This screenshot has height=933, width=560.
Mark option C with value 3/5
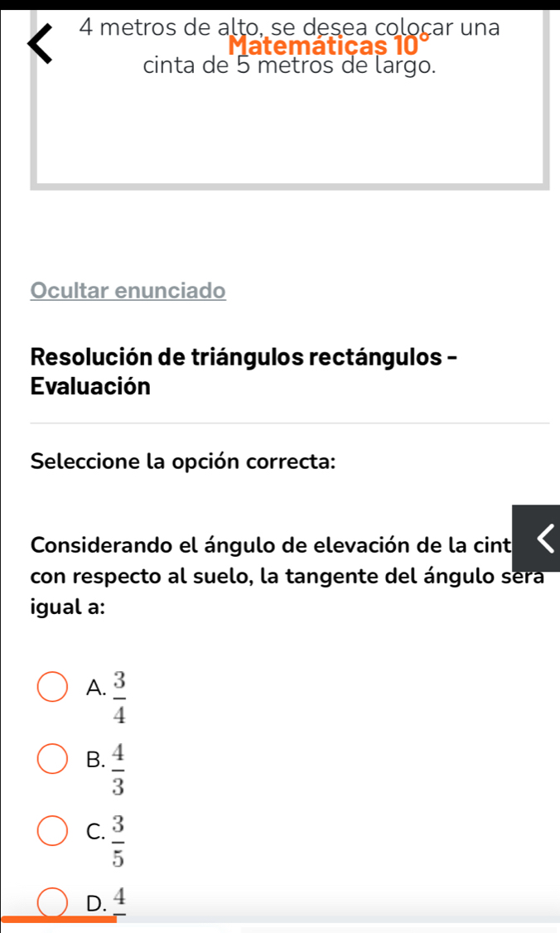tap(52, 829)
